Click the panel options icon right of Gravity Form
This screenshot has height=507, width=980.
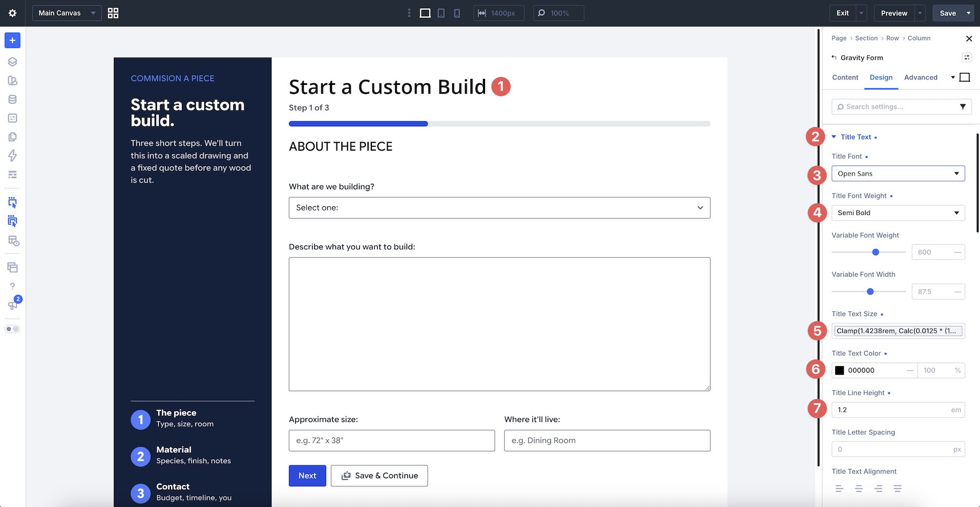coord(967,58)
